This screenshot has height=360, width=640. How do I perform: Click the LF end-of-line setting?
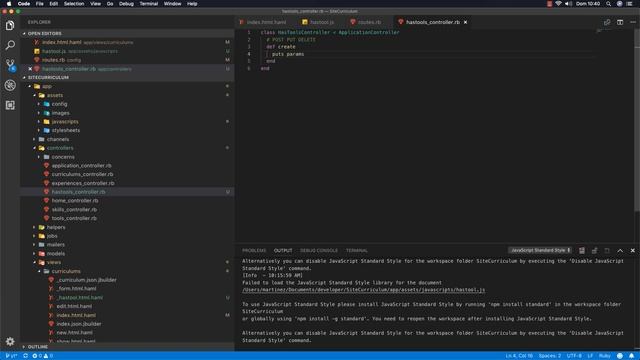[590, 356]
